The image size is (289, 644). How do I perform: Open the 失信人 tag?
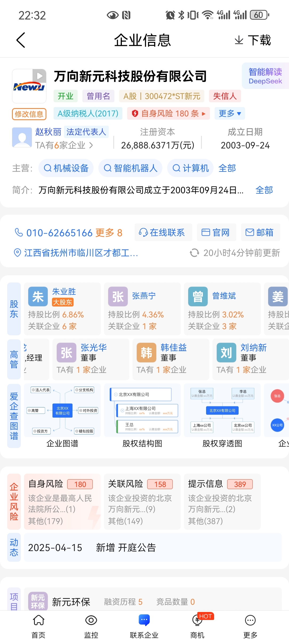[x=225, y=96]
